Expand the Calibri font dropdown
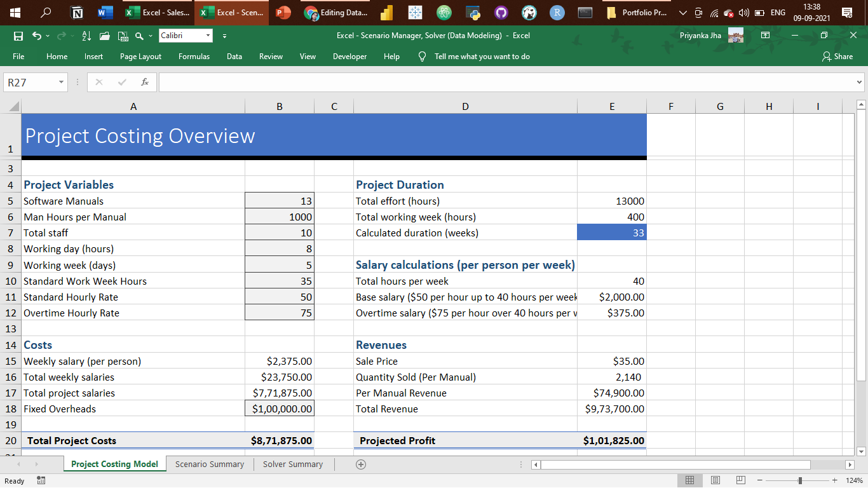Screen dimensions: 868x488 (x=208, y=36)
